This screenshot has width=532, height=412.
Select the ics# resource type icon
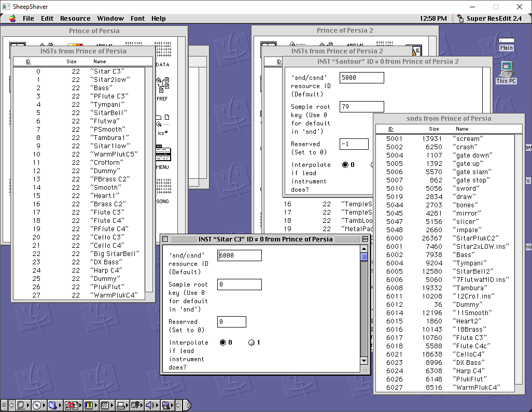point(163,121)
